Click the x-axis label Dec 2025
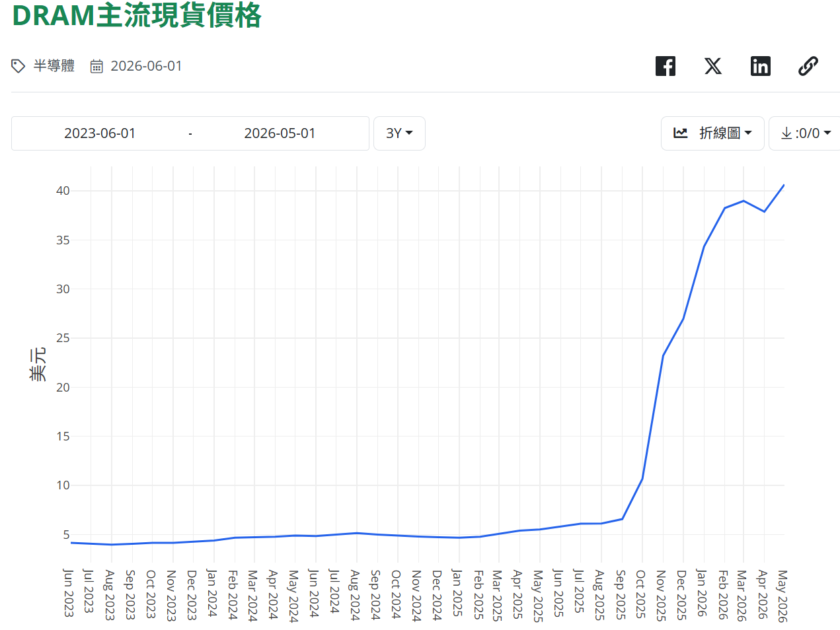 tap(681, 595)
